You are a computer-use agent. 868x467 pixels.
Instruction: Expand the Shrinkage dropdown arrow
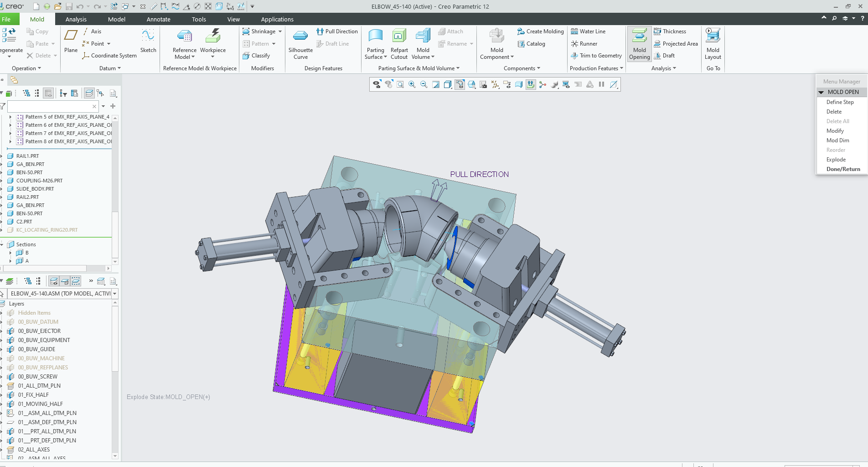coord(280,31)
